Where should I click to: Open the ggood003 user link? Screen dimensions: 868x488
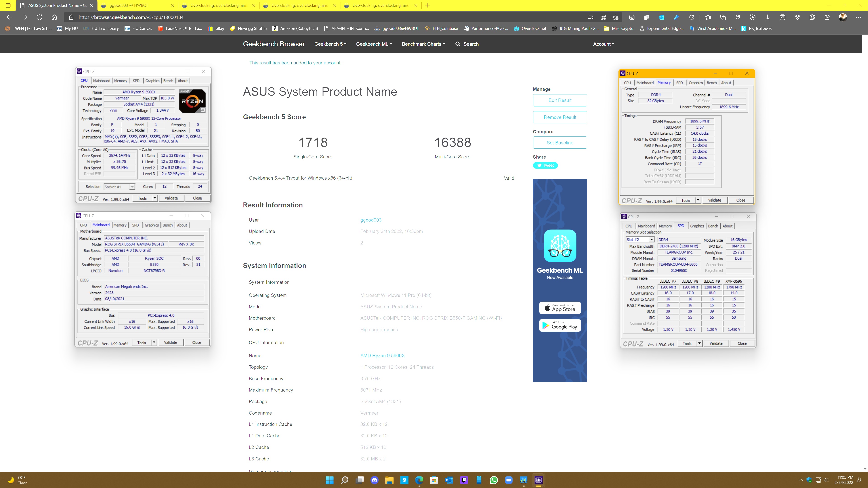(371, 220)
